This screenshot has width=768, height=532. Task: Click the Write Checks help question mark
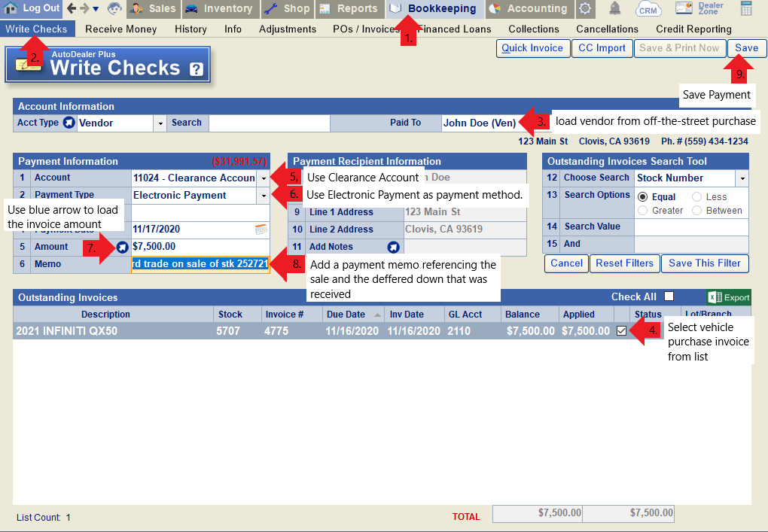tap(197, 69)
